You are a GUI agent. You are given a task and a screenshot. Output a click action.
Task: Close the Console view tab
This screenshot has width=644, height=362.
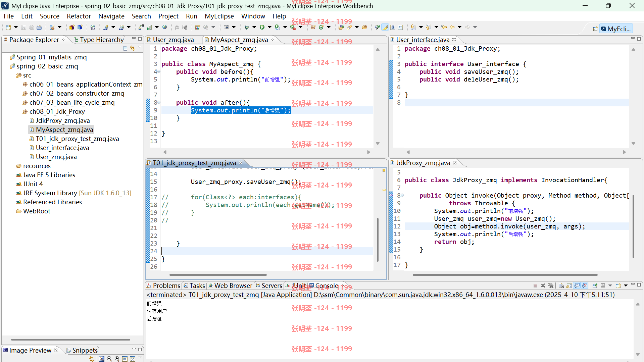point(343,286)
